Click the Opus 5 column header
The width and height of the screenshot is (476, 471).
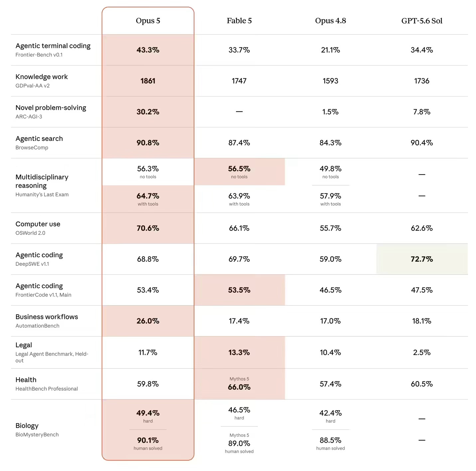(x=148, y=21)
